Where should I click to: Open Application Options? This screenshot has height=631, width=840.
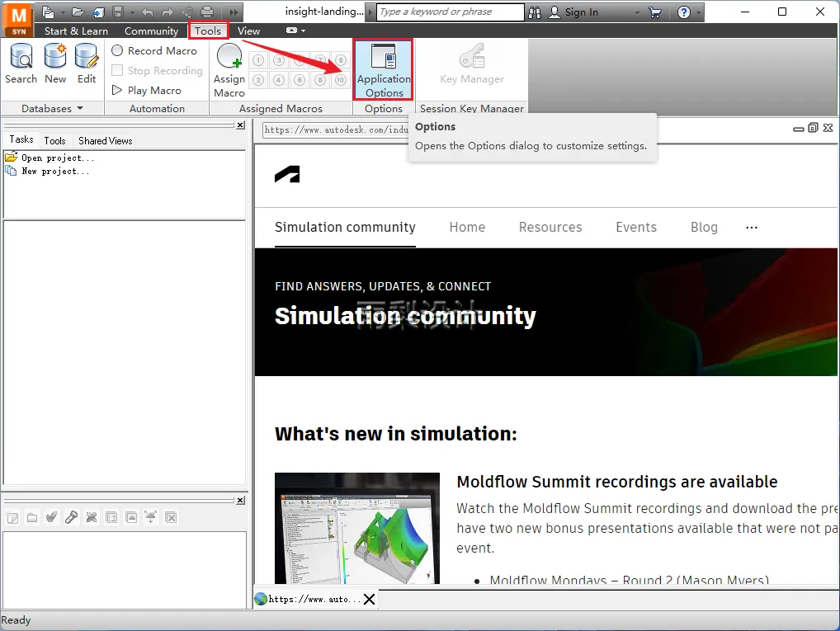(x=384, y=70)
